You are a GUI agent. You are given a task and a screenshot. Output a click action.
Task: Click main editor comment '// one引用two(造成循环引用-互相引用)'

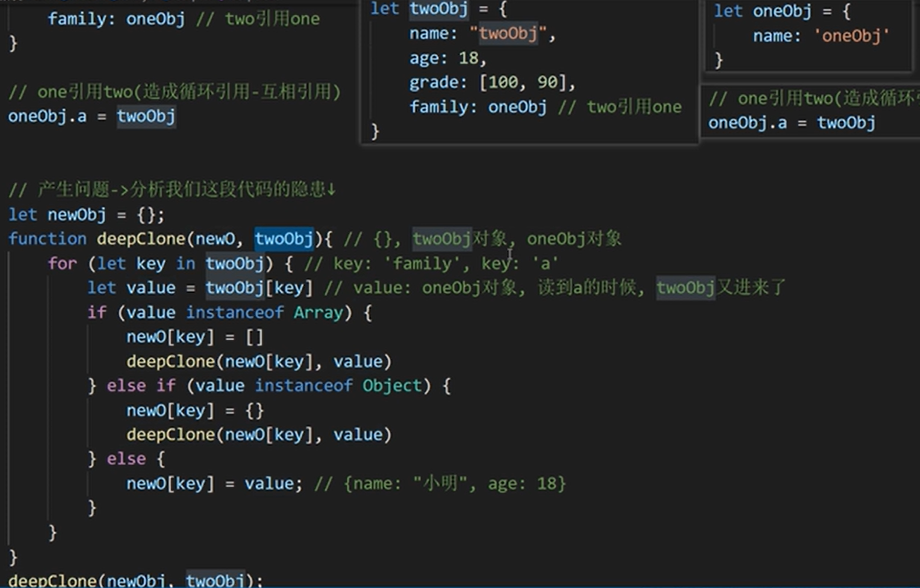[175, 92]
